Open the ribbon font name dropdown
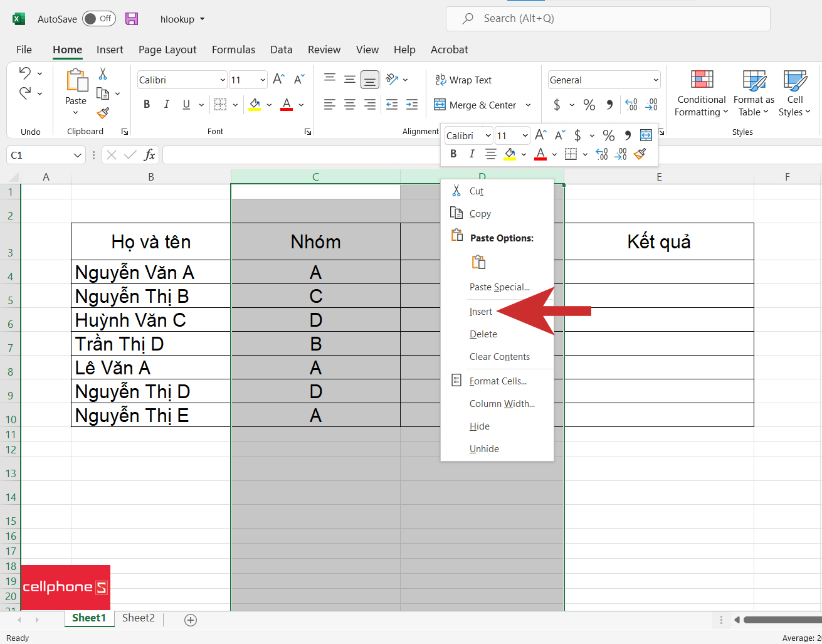This screenshot has width=822, height=644. pos(223,80)
